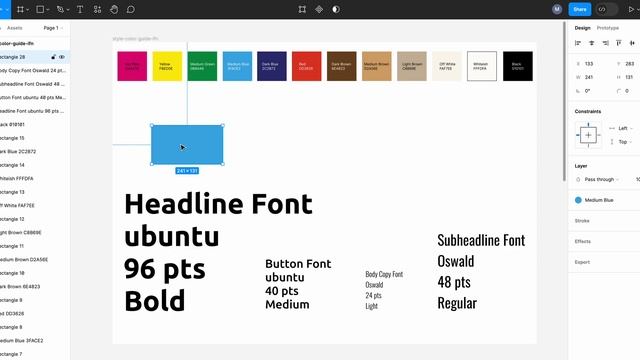
Task: Click the Create component icon
Action: 319,9
